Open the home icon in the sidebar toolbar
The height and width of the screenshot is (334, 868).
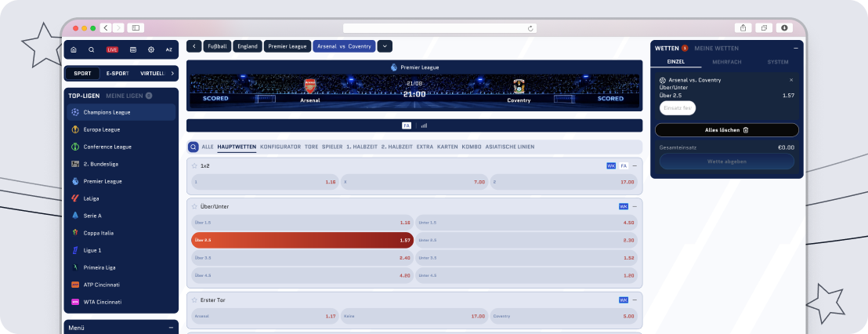[74, 50]
